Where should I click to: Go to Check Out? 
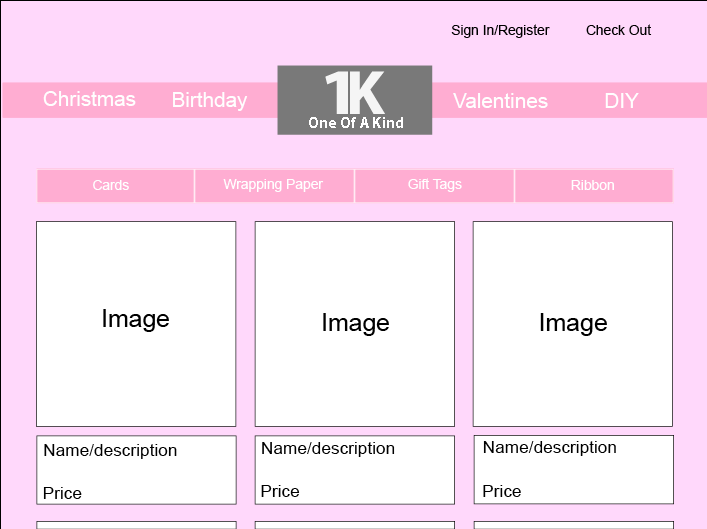click(618, 30)
